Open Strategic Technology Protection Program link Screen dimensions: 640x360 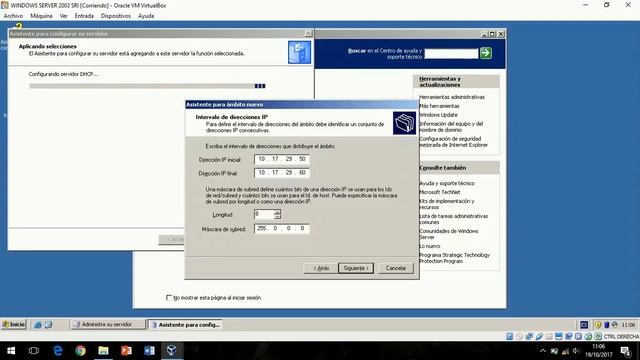tap(454, 258)
